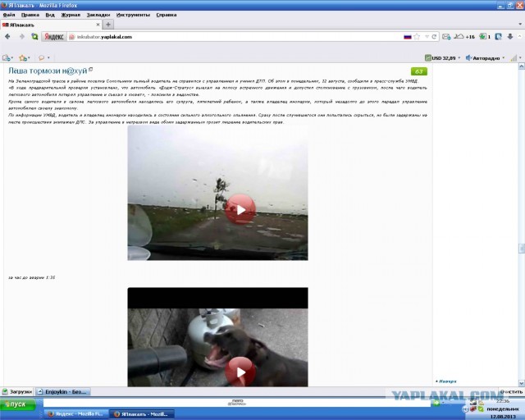Image resolution: width=525 pixels, height=420 pixels.
Task: Bookmark page with the star icon
Action: click(417, 37)
